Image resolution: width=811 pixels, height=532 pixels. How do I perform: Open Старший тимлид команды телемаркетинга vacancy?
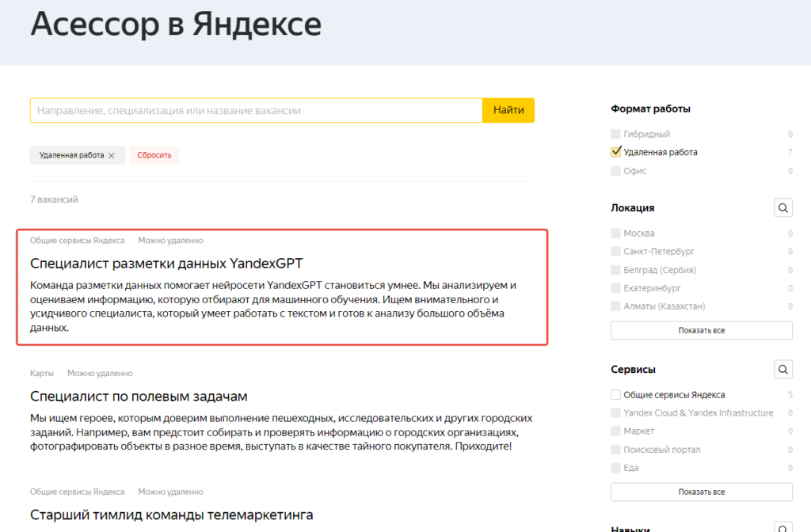[x=171, y=515]
